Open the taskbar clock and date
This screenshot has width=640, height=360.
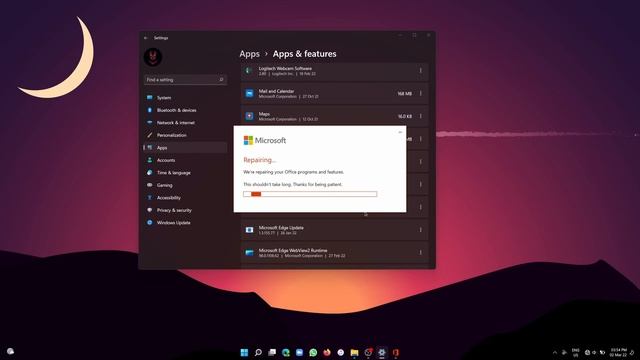coord(618,352)
